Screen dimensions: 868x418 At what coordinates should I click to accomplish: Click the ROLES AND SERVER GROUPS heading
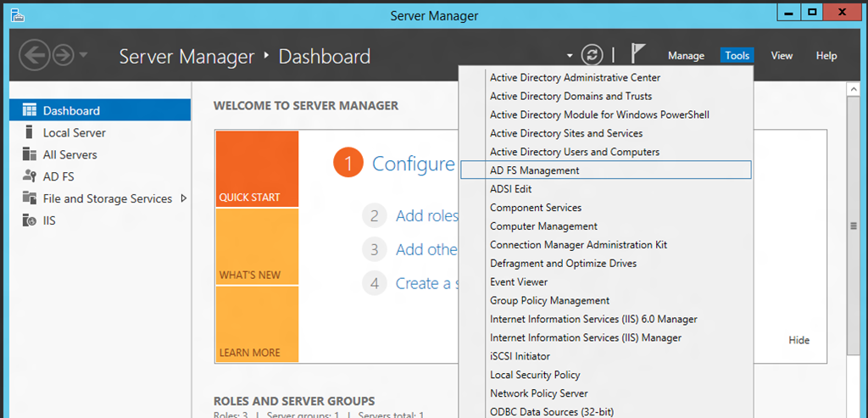tap(294, 401)
